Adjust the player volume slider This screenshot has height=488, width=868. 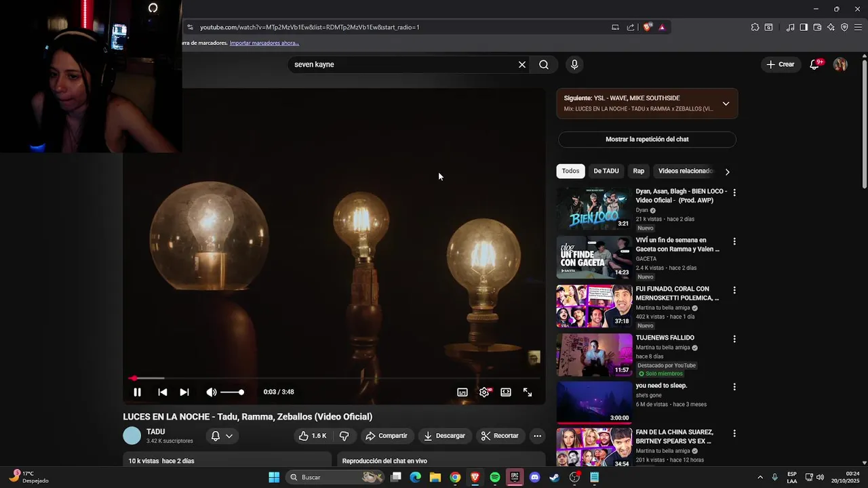coord(232,392)
